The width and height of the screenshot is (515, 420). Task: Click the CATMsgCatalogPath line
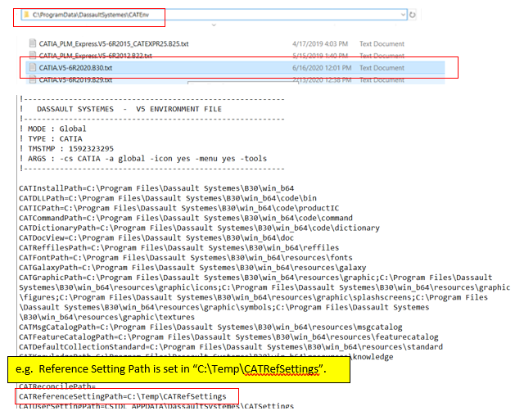pos(210,327)
